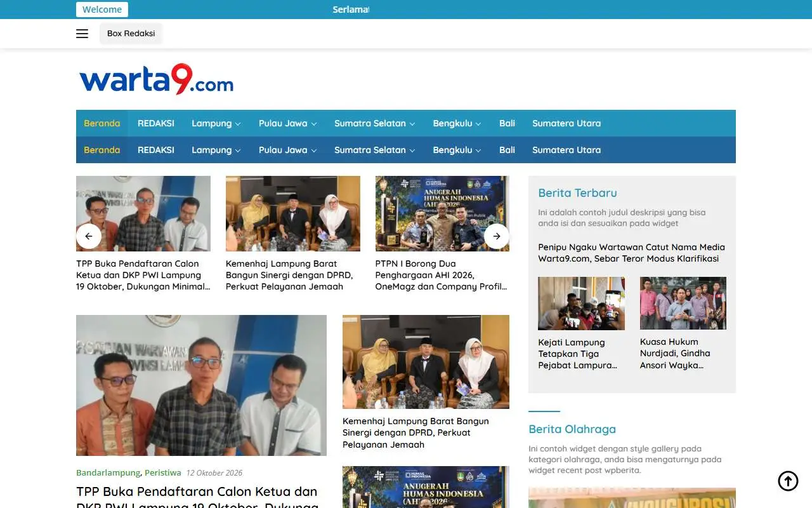Expand Bengkulu dropdown in light-blue nav bar
Viewport: 812px width, 508px height.
point(457,123)
